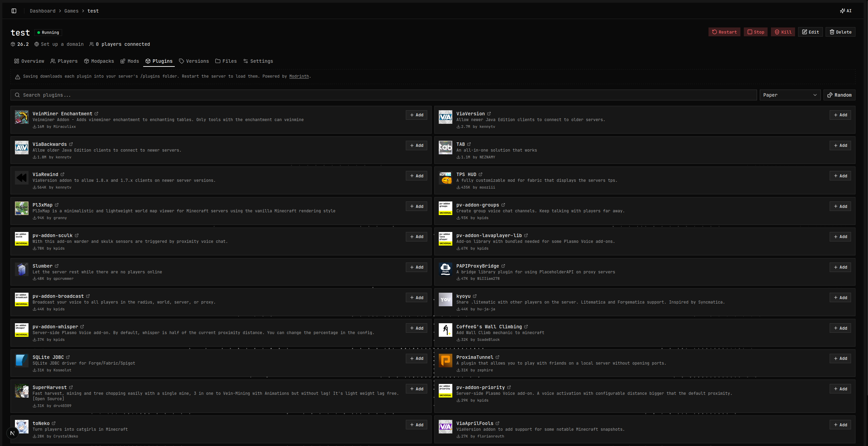The image size is (868, 446).
Task: Add the Slumber plugin
Action: coord(416,267)
